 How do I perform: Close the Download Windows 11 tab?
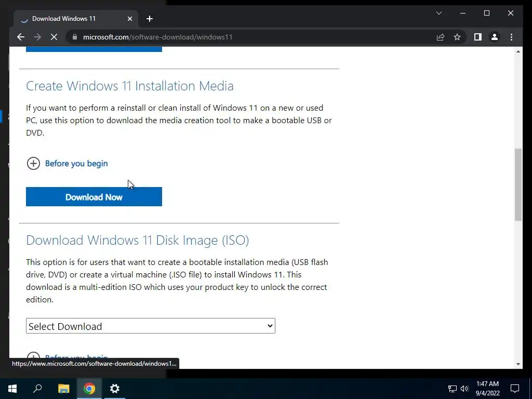(129, 19)
